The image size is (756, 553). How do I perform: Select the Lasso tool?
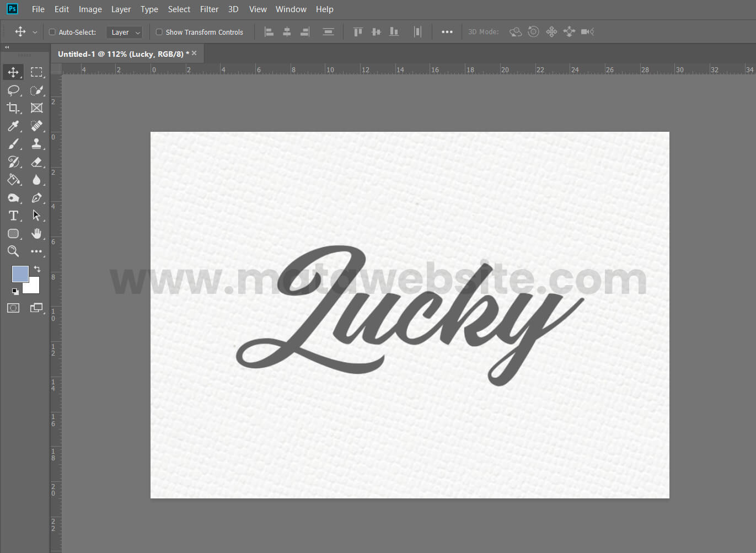point(13,90)
